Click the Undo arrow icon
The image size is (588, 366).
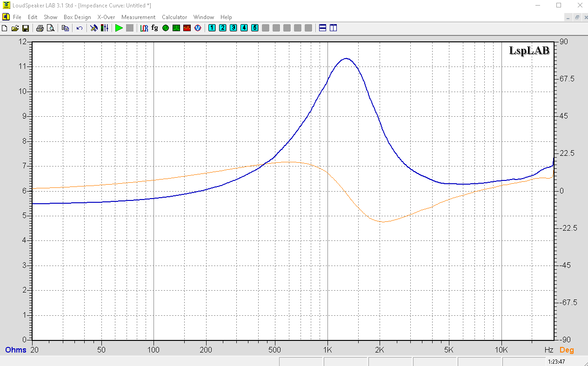[x=80, y=28]
